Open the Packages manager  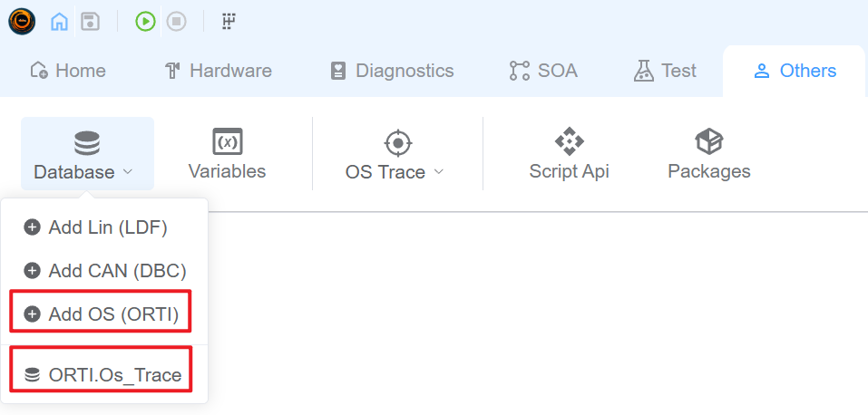pyautogui.click(x=708, y=154)
